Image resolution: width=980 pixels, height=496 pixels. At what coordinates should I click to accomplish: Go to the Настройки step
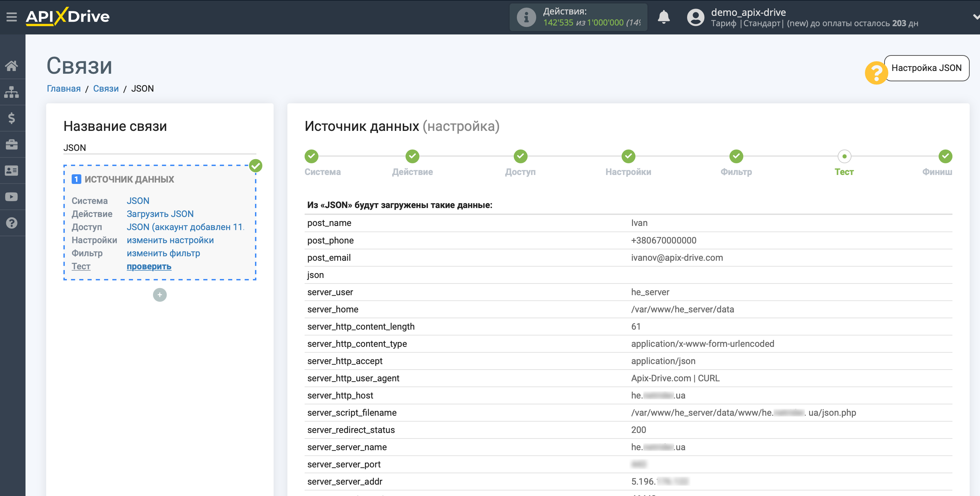pyautogui.click(x=629, y=156)
